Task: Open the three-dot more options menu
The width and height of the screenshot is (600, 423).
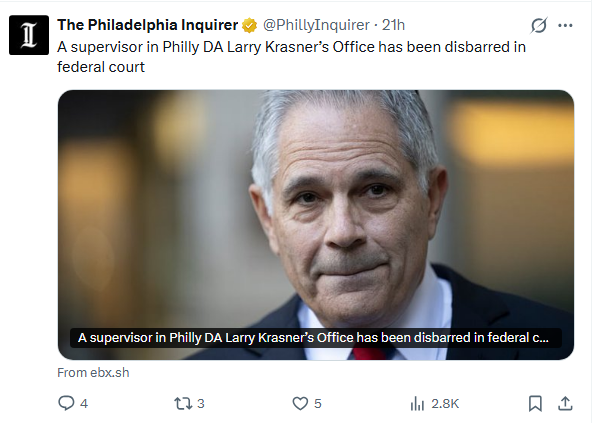Action: [x=566, y=25]
